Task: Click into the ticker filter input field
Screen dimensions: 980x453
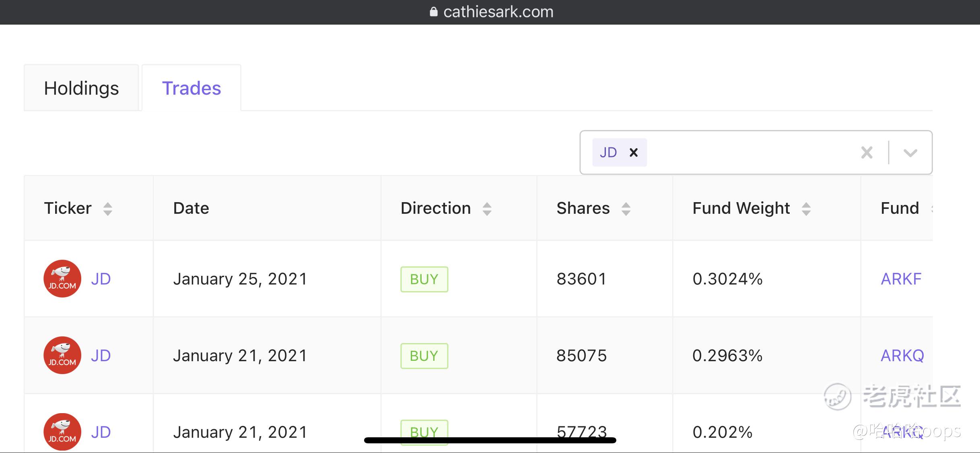Action: 748,153
